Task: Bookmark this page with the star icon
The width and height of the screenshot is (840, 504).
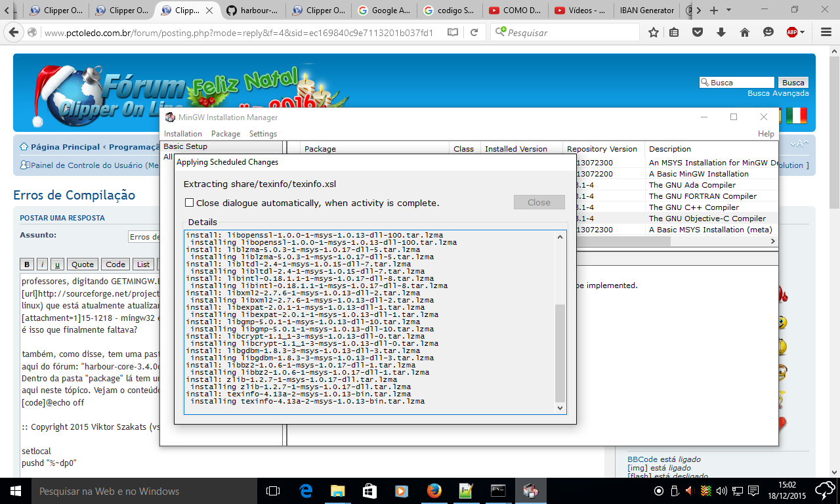Action: (654, 32)
